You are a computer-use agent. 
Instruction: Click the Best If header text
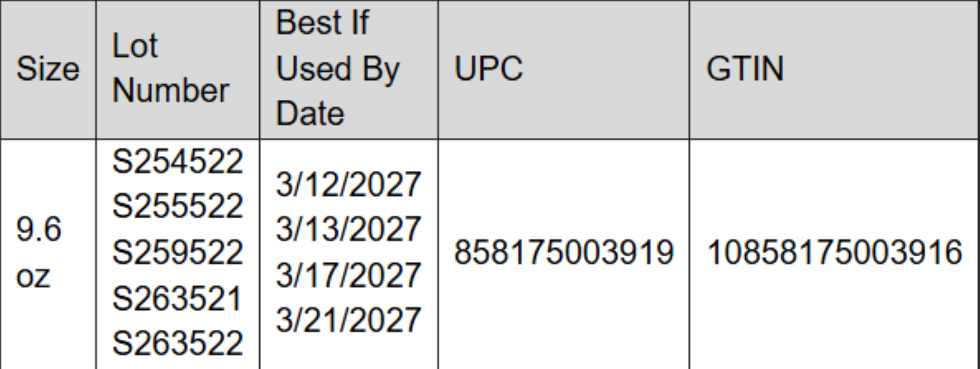click(x=322, y=22)
